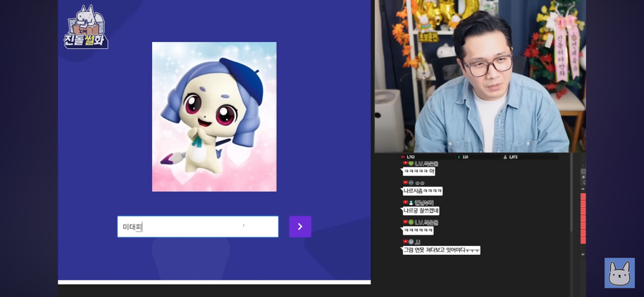Select the 110 count value
The width and height of the screenshot is (644, 297).
[465, 157]
